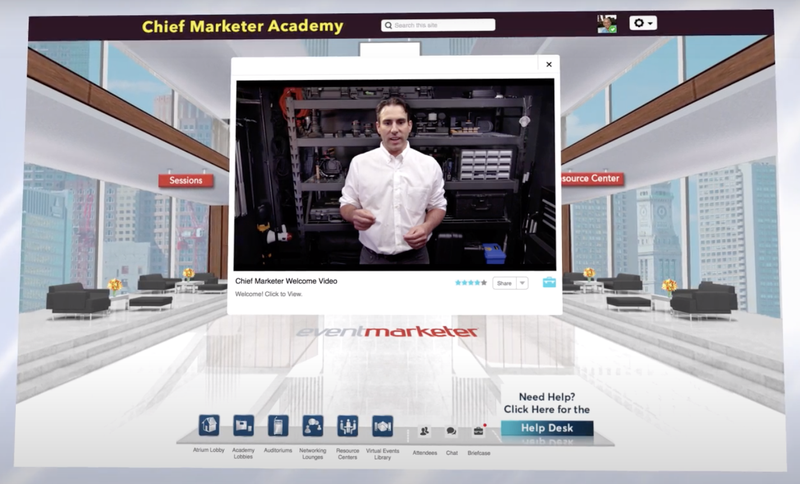Image resolution: width=800 pixels, height=484 pixels.
Task: Go to Academy Lobbies icon
Action: click(x=243, y=425)
